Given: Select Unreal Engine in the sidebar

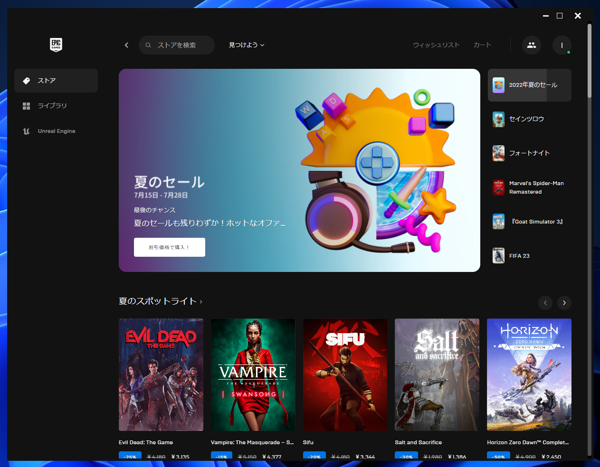Looking at the screenshot, I should 56,131.
